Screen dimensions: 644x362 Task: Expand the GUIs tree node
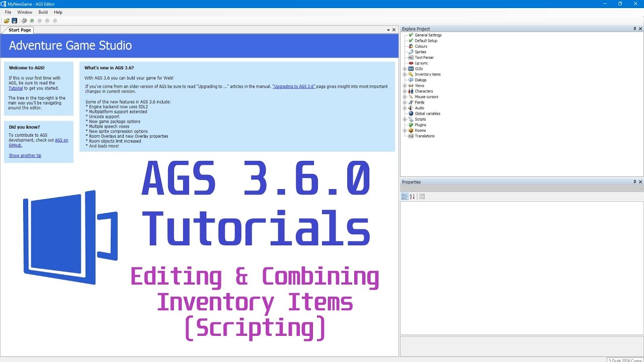(x=405, y=69)
